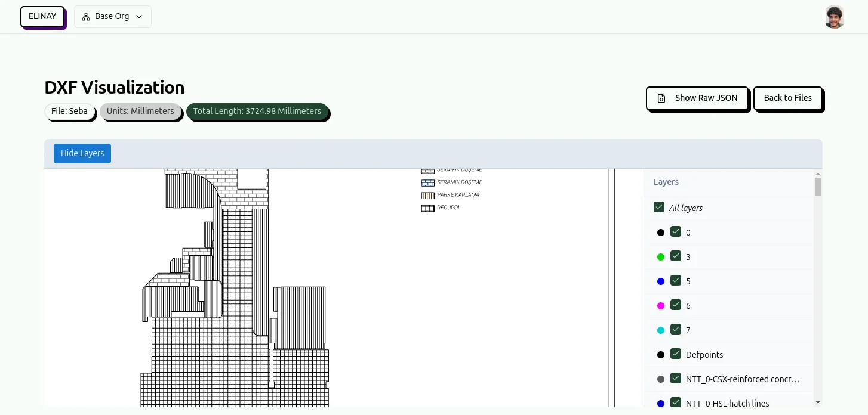Image resolution: width=868 pixels, height=415 pixels.
Task: Open the Base Org dropdown
Action: (113, 17)
